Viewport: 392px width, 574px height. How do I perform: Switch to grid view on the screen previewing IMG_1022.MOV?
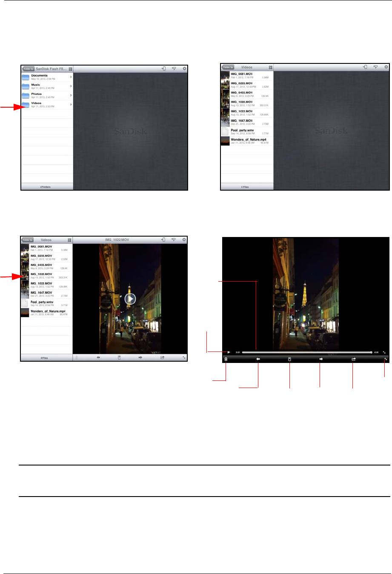pyautogui.click(x=70, y=240)
